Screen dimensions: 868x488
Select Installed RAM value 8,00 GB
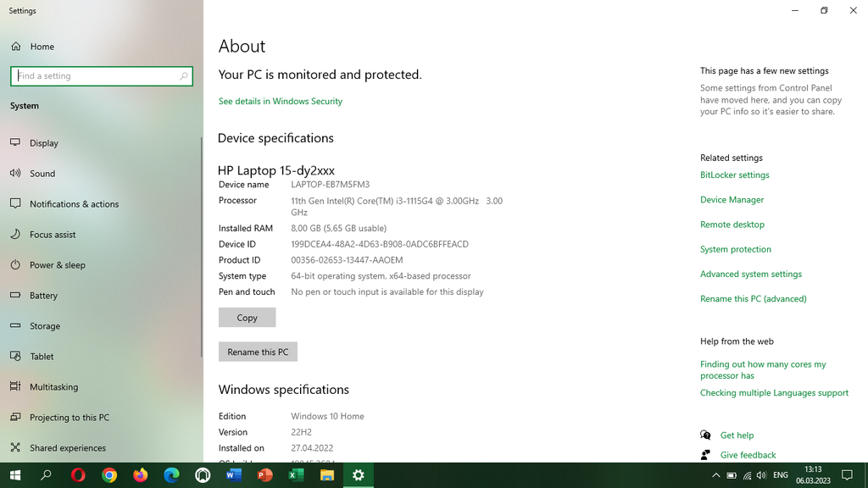[x=339, y=228]
